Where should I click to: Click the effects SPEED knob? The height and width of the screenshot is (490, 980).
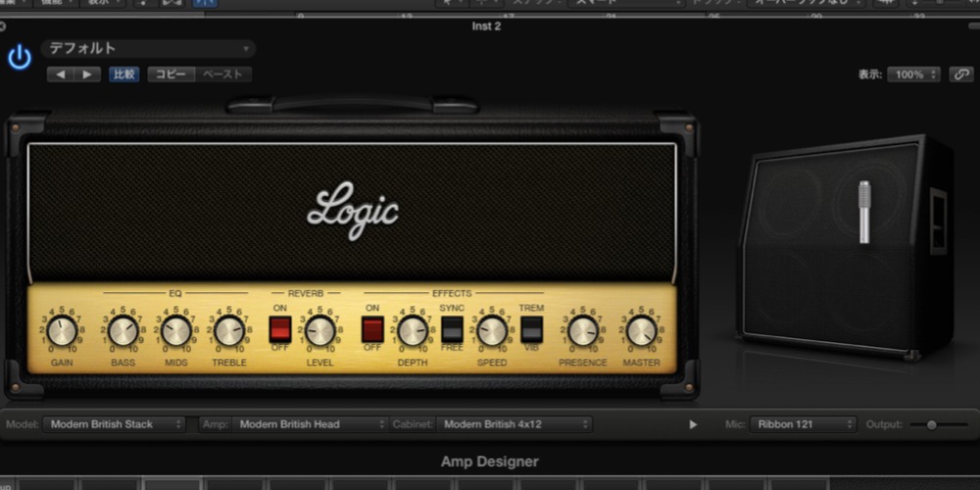tap(492, 330)
